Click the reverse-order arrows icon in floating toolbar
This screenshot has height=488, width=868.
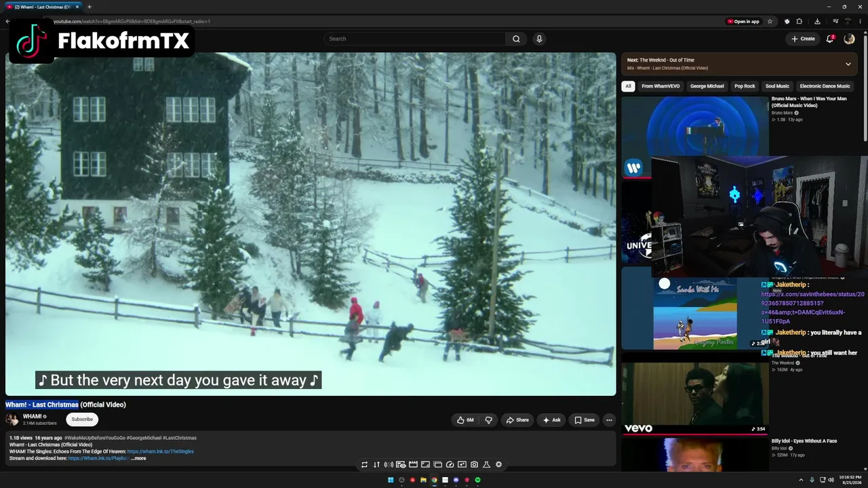click(376, 464)
